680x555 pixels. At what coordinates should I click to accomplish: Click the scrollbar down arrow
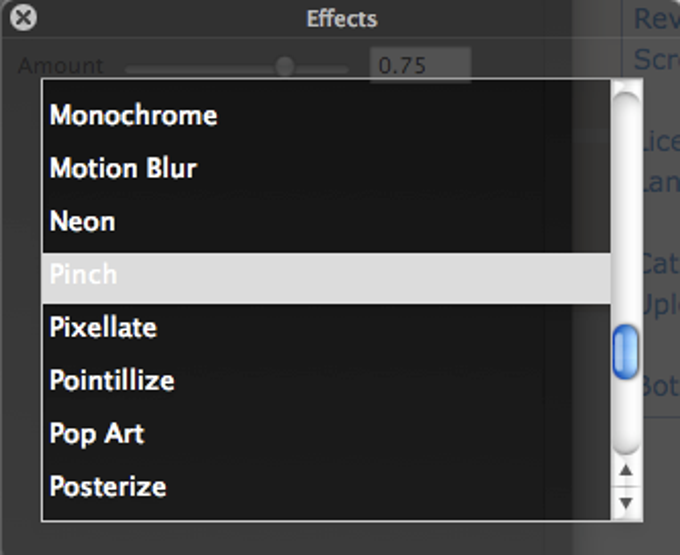coord(626,503)
